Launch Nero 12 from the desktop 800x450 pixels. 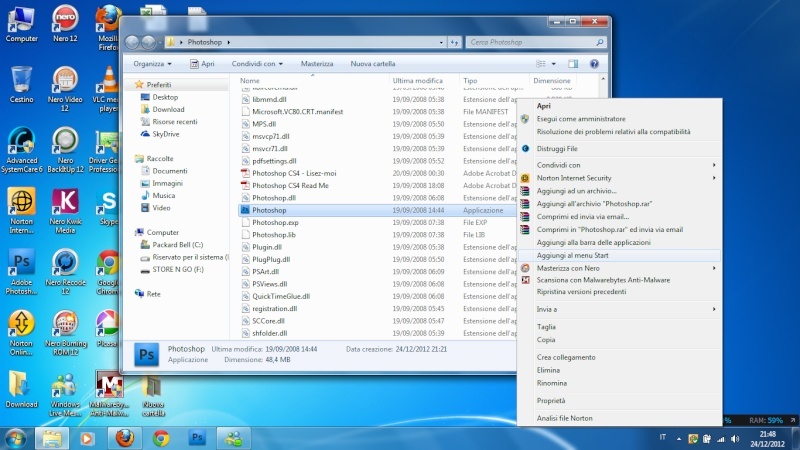pos(65,24)
